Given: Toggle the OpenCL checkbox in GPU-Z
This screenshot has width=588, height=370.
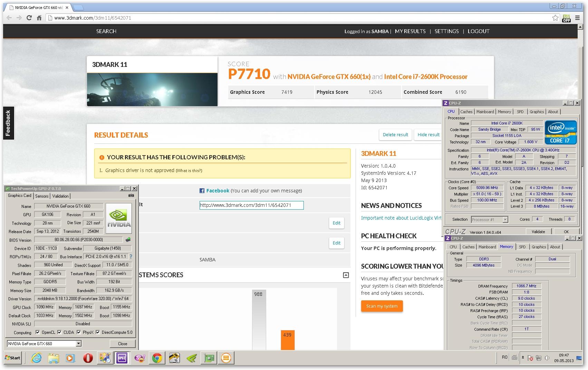Looking at the screenshot, I should tap(38, 332).
